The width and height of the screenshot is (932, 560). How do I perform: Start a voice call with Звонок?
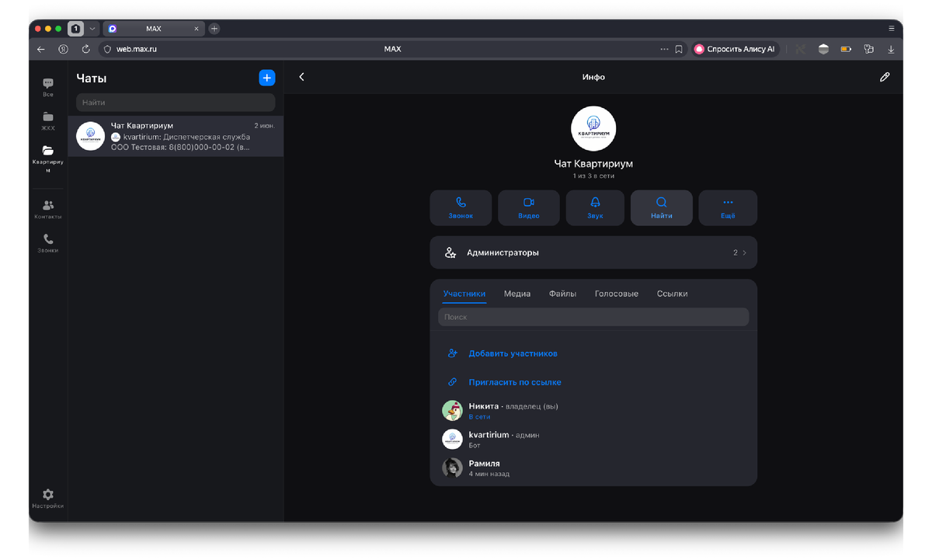[461, 208]
